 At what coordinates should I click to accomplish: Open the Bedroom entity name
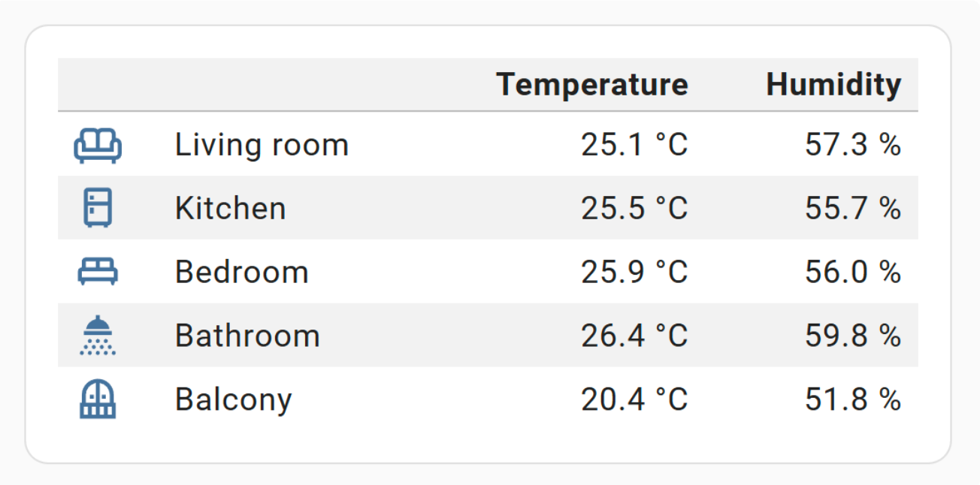tap(241, 272)
